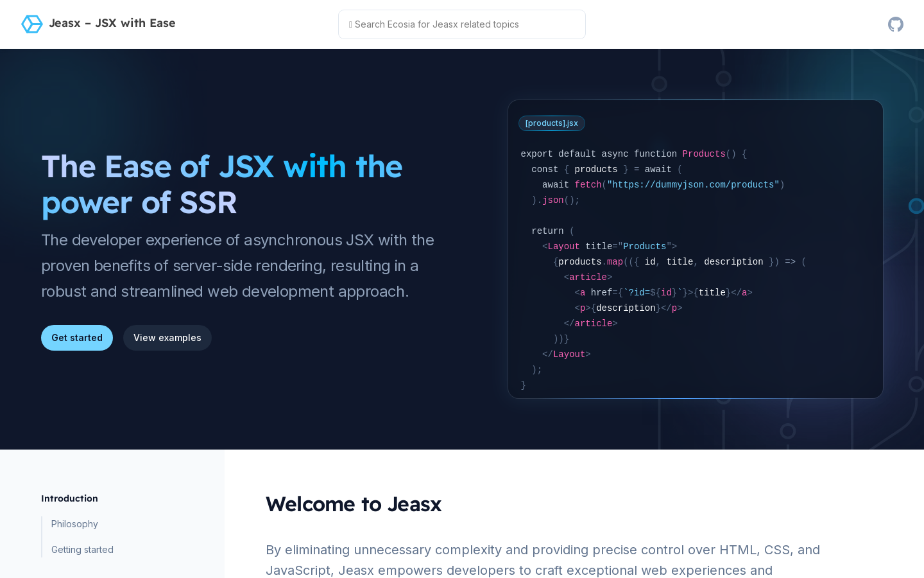Click the hero headline 'The Ease of JSX'
The image size is (924, 578).
click(x=222, y=185)
